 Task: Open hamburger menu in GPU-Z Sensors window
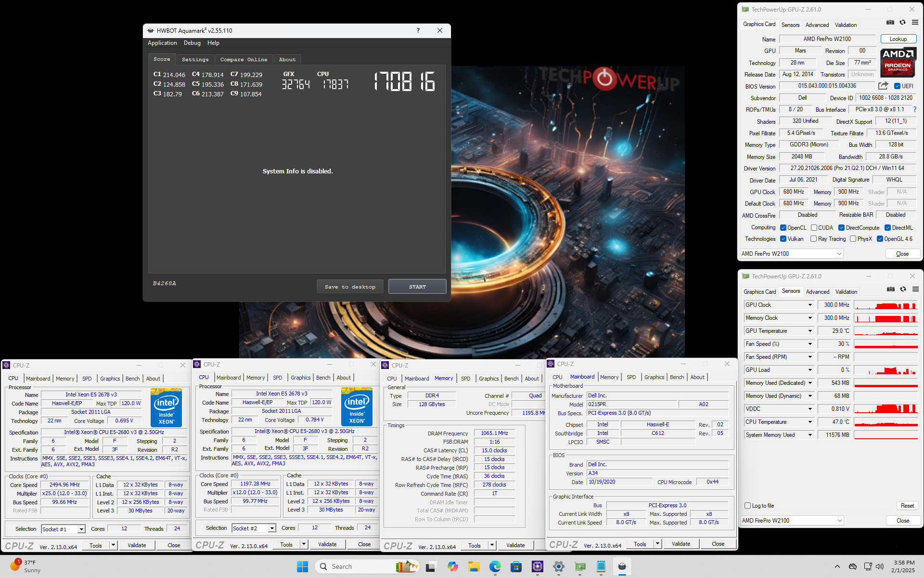915,289
